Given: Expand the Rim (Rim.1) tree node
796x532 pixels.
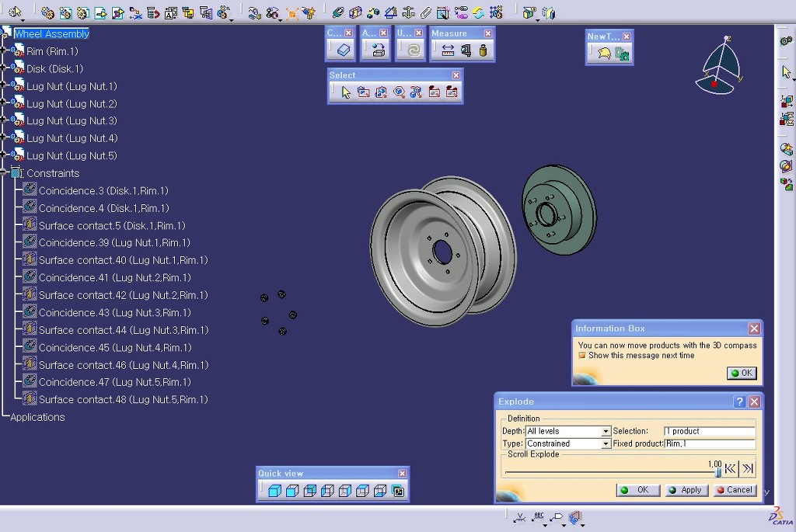Looking at the screenshot, I should tap(4, 50).
